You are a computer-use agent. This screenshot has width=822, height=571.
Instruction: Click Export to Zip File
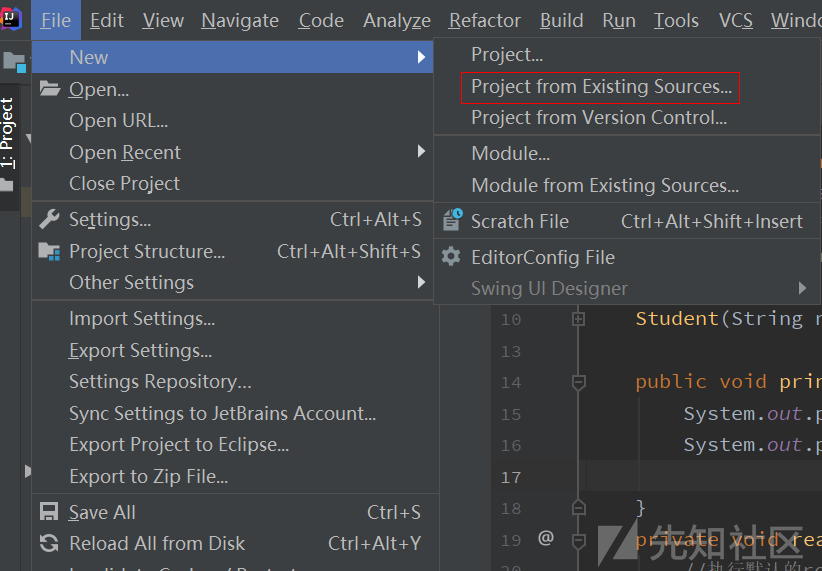(x=148, y=476)
